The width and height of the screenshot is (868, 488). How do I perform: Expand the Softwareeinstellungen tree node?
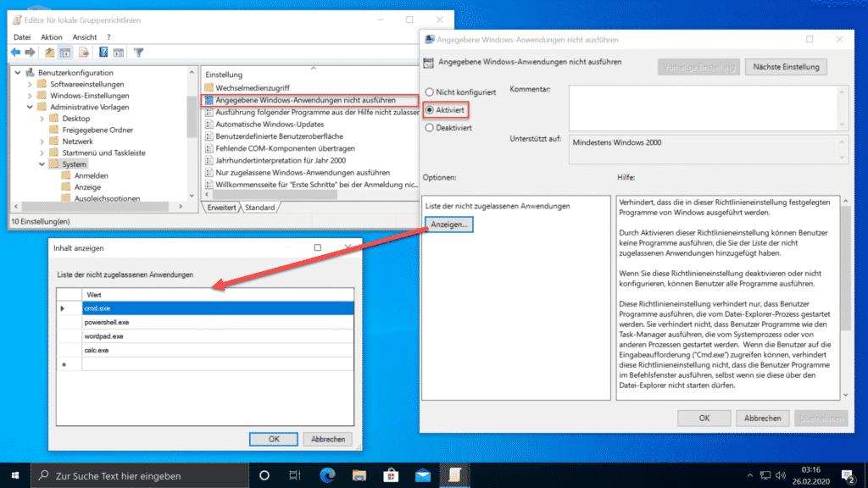click(x=30, y=84)
